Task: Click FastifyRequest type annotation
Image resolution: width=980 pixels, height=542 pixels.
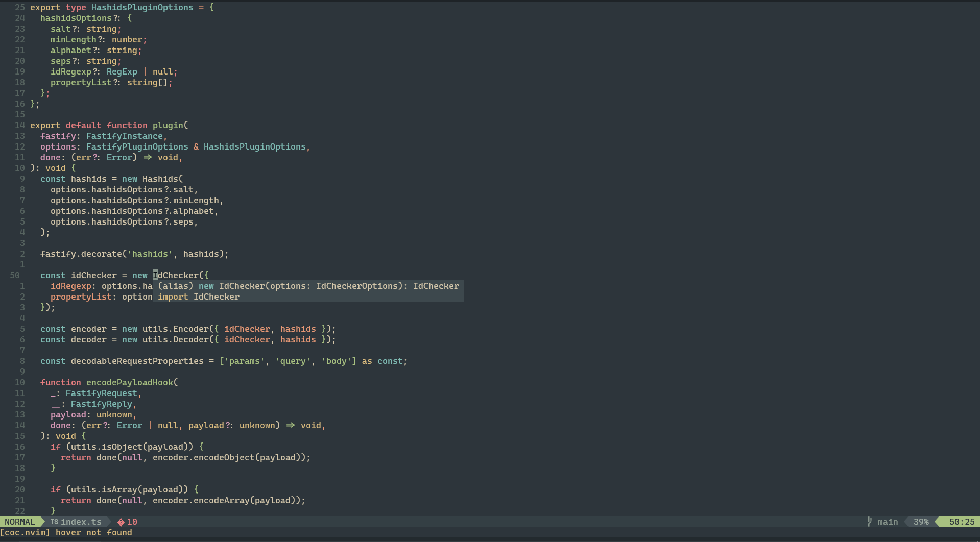Action: click(102, 393)
